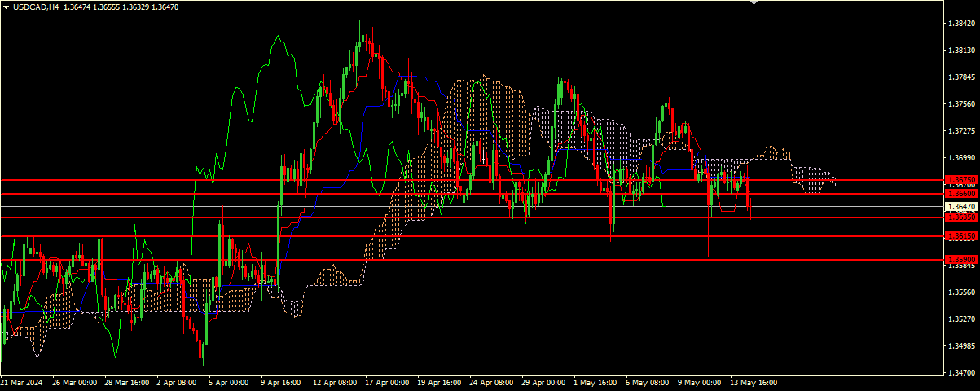Click the 1 May 16:00 time label
980x391 pixels.
point(595,382)
